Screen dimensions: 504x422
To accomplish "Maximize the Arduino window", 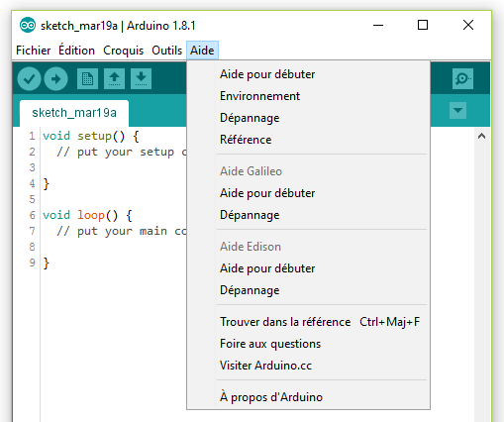I will 423,25.
